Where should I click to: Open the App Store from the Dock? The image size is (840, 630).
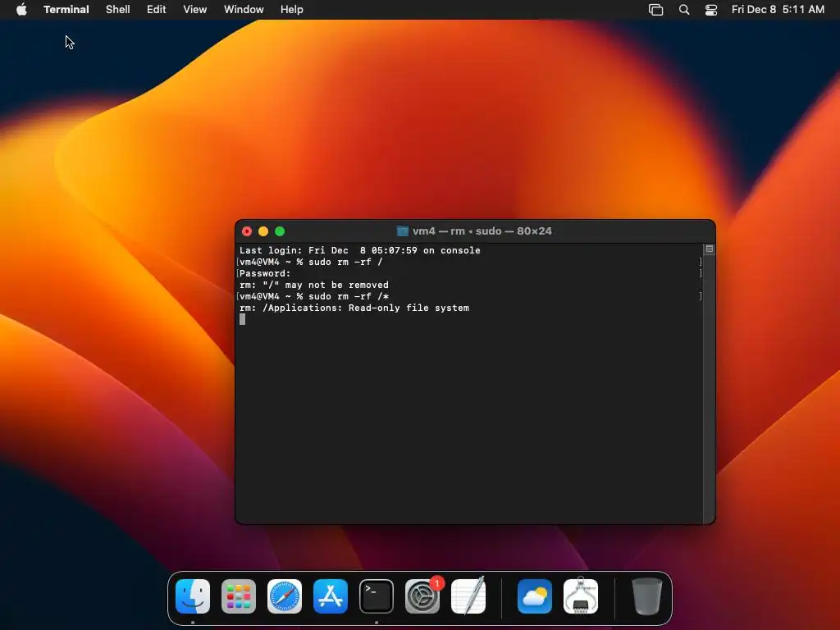coord(331,596)
